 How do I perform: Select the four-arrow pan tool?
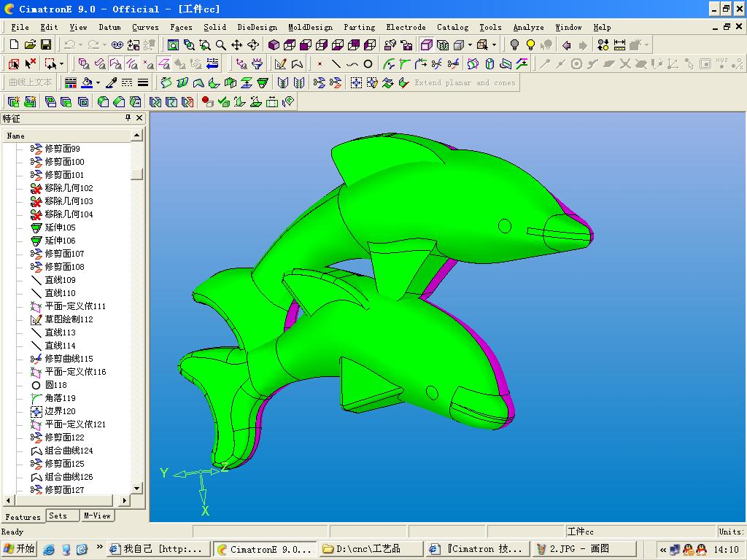(237, 44)
